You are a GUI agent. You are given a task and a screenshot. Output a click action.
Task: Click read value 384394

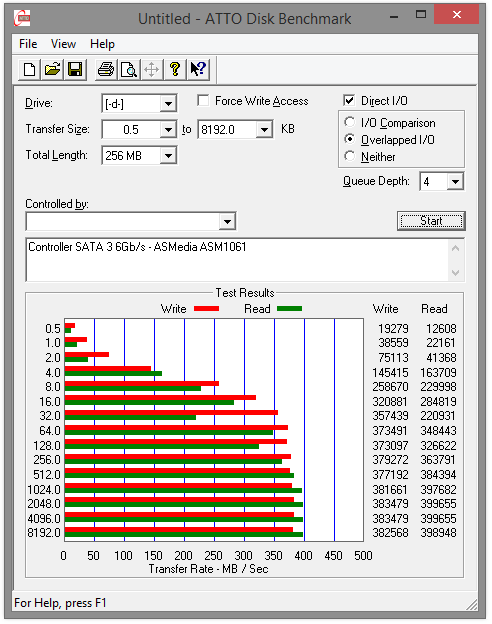(439, 475)
